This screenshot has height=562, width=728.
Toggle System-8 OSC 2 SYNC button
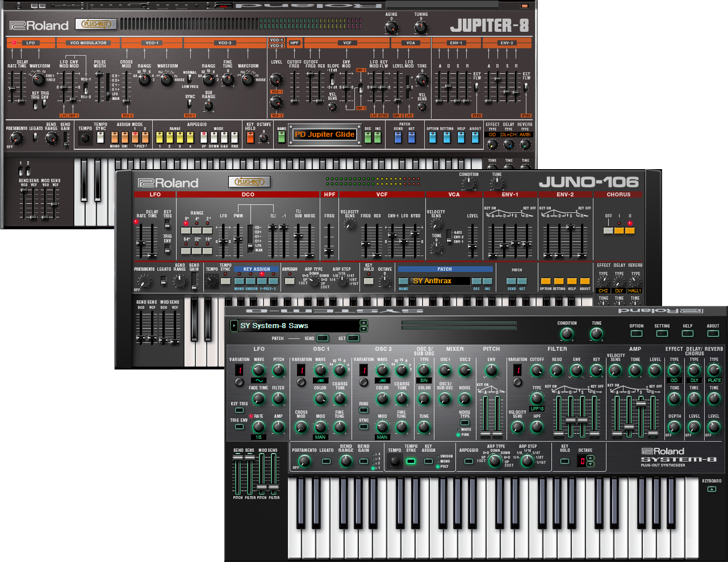364,426
